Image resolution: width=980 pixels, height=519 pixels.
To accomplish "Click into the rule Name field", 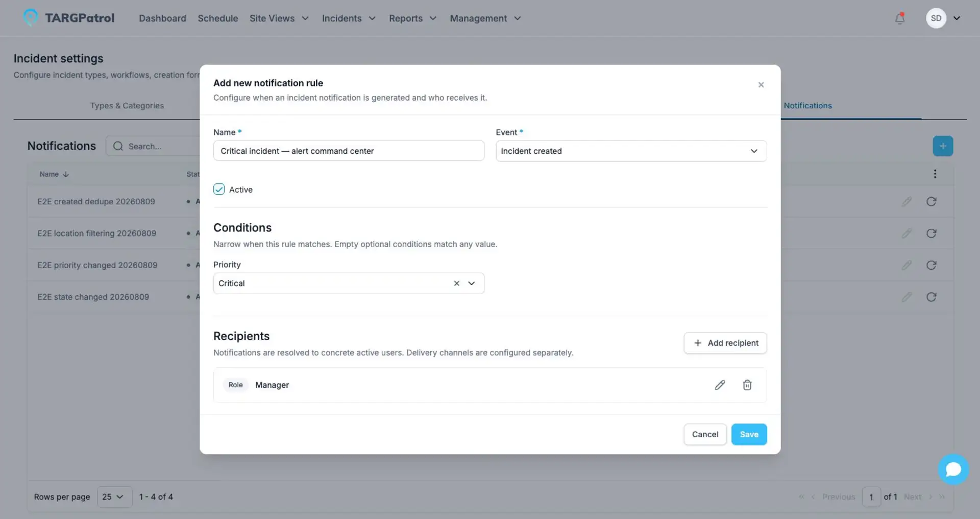I will pos(349,151).
